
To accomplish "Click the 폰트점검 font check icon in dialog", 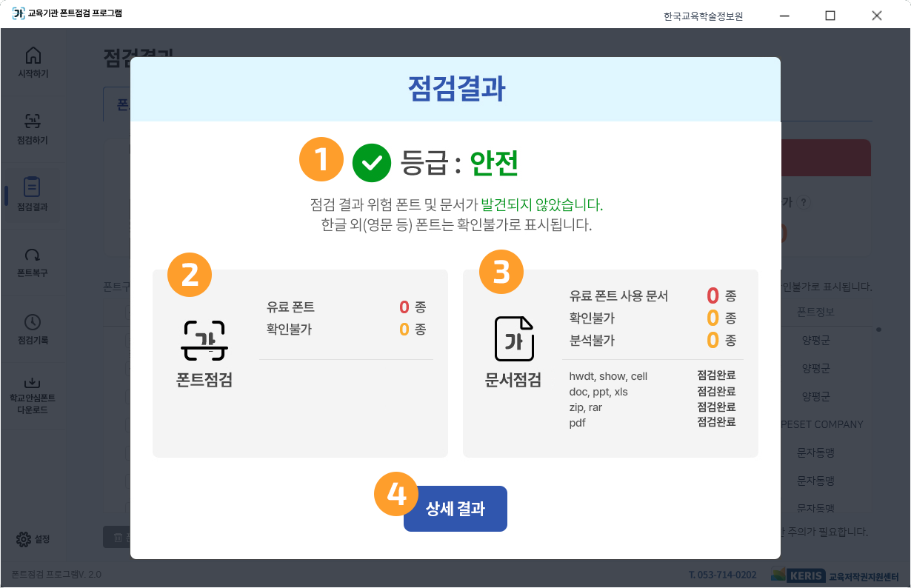I will [205, 340].
